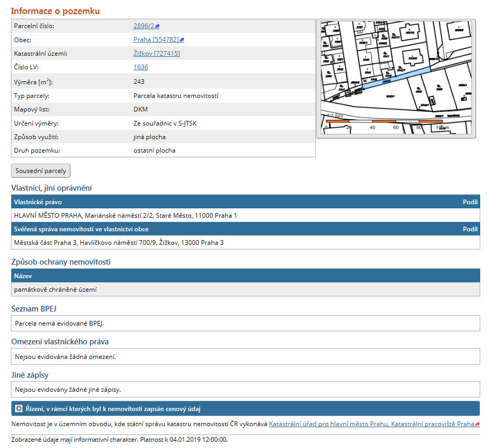
Task: Open ownership sheet number 1636
Action: [x=141, y=67]
